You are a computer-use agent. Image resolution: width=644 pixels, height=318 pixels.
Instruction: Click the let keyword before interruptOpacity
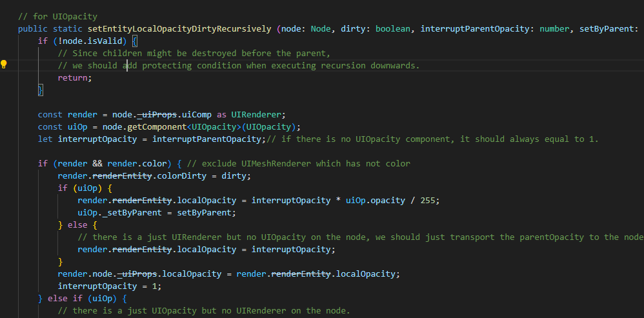point(45,139)
